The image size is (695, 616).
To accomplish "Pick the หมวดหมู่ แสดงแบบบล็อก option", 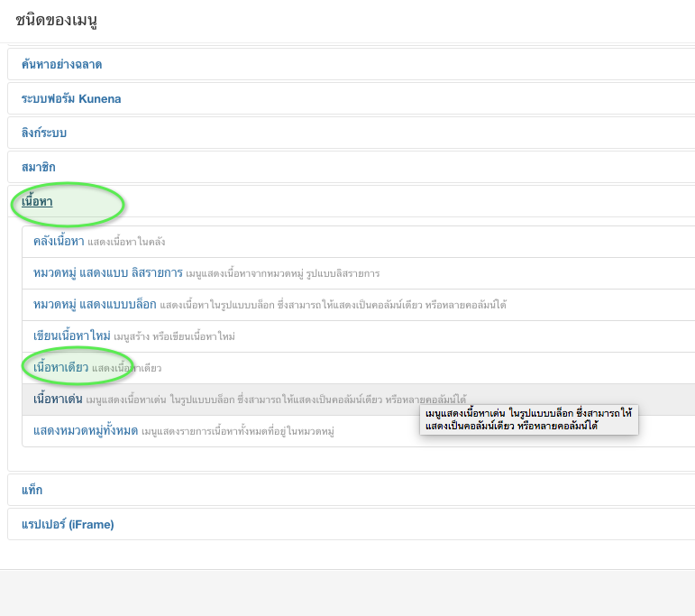I will click(95, 305).
